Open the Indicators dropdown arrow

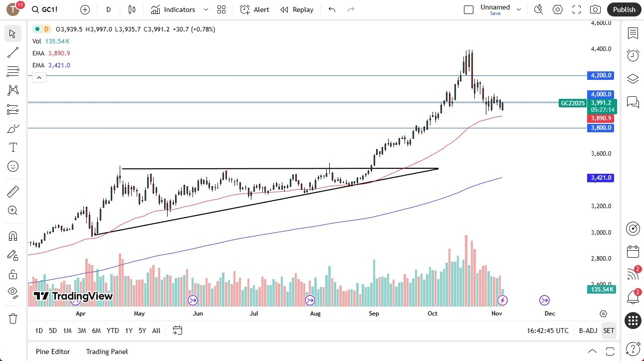tap(206, 9)
